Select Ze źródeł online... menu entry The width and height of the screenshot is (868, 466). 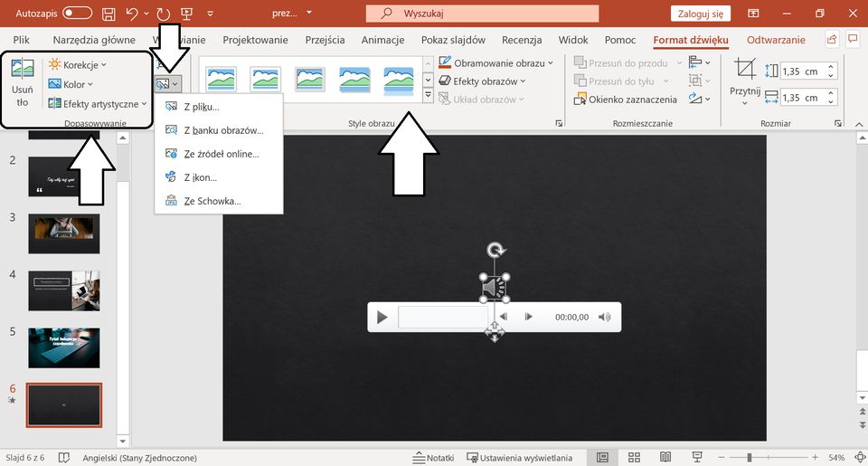(221, 154)
